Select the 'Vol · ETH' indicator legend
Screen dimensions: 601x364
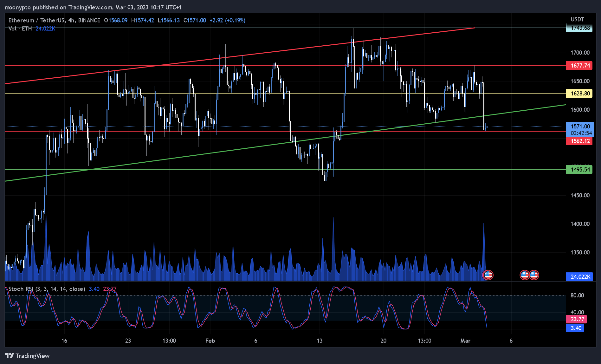point(20,29)
